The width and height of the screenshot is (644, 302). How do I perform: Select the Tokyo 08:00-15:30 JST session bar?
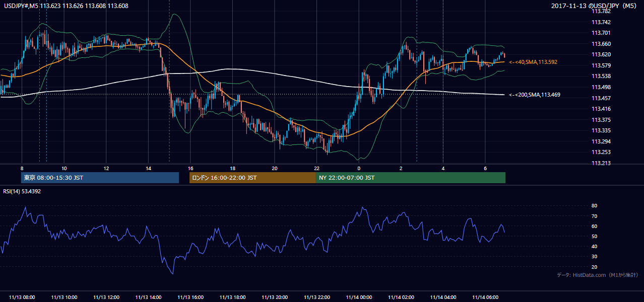click(x=100, y=178)
